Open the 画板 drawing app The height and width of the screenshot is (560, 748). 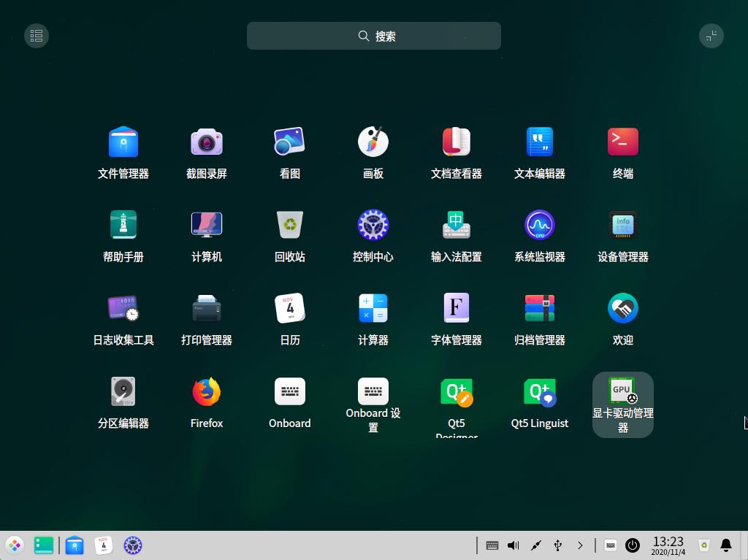coord(373,142)
